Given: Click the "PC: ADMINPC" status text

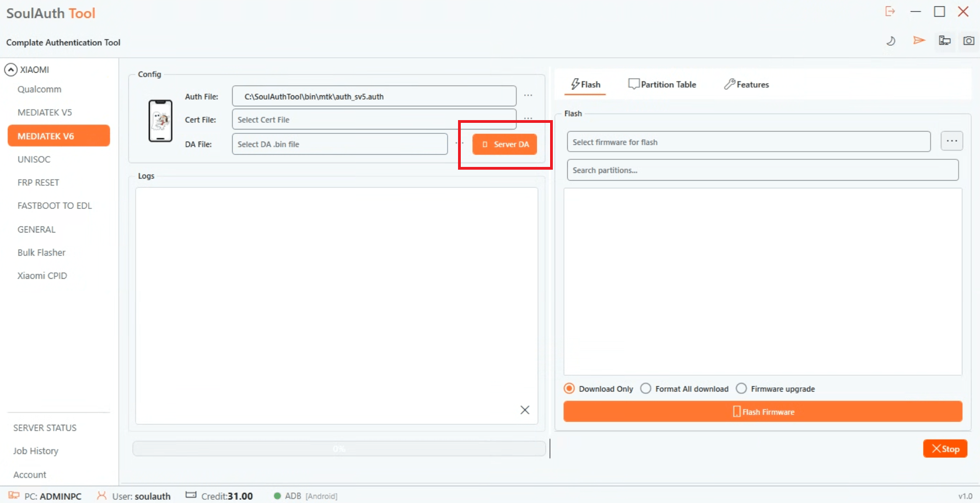Looking at the screenshot, I should [x=53, y=496].
